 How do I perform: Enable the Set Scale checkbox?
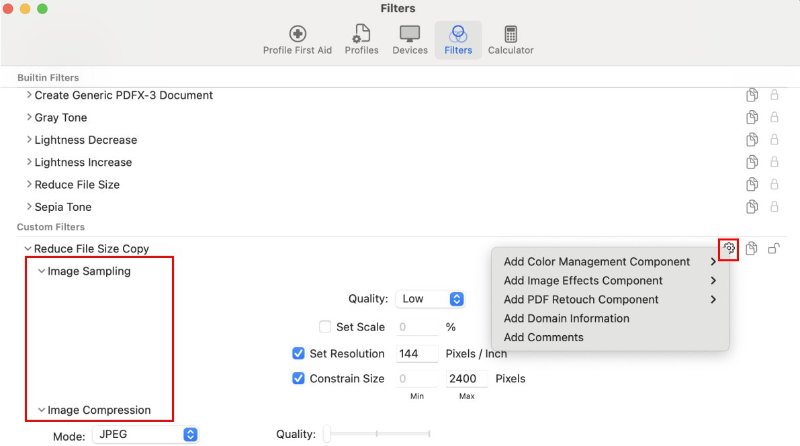[x=325, y=327]
